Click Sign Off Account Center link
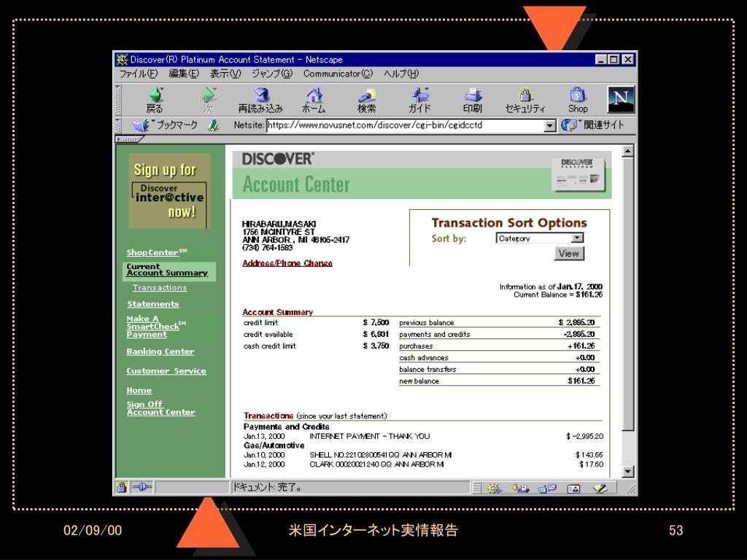 (x=160, y=408)
